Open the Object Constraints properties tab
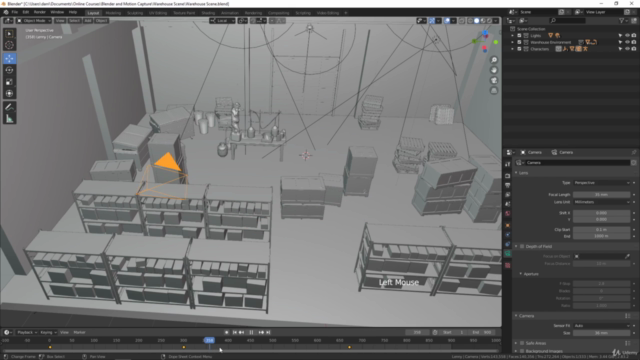640x360 pixels. click(x=507, y=244)
